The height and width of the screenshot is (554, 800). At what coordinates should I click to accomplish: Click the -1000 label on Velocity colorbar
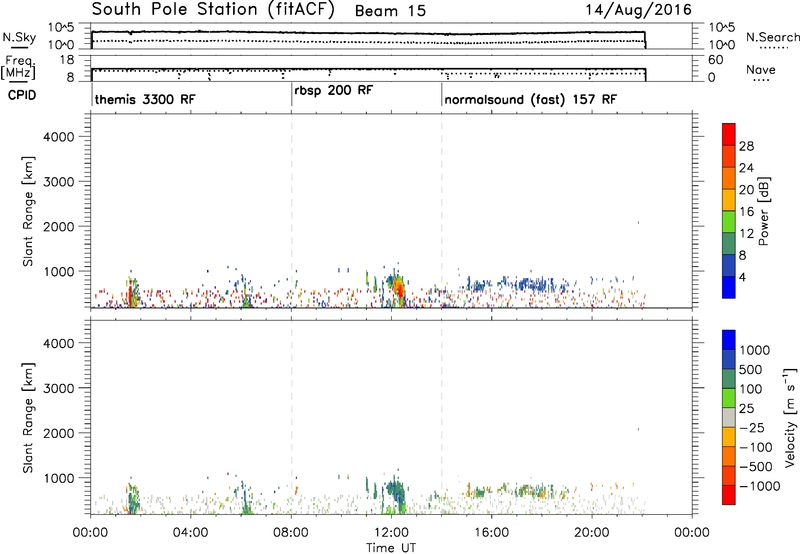pyautogui.click(x=759, y=486)
